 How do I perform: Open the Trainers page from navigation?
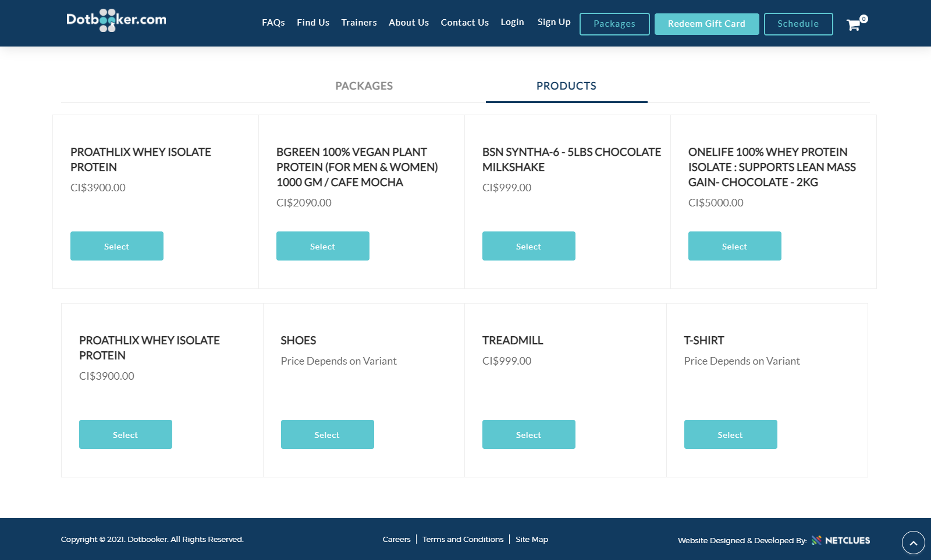pyautogui.click(x=359, y=23)
